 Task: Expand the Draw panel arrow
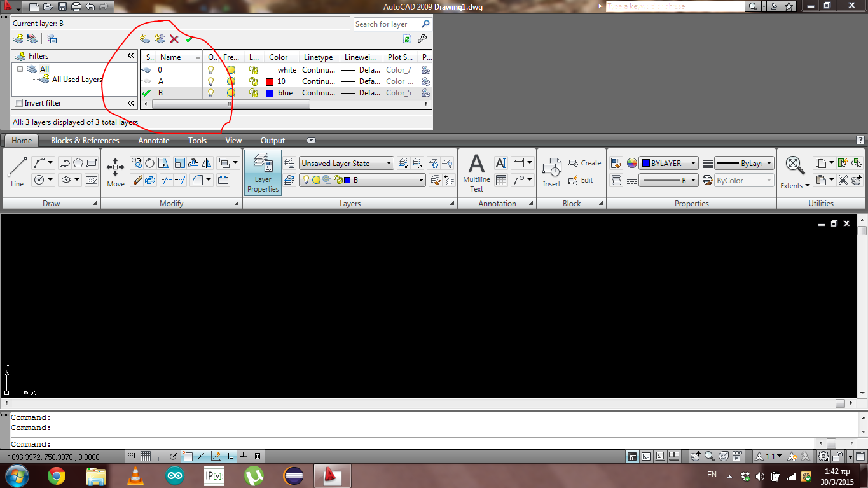(x=95, y=204)
